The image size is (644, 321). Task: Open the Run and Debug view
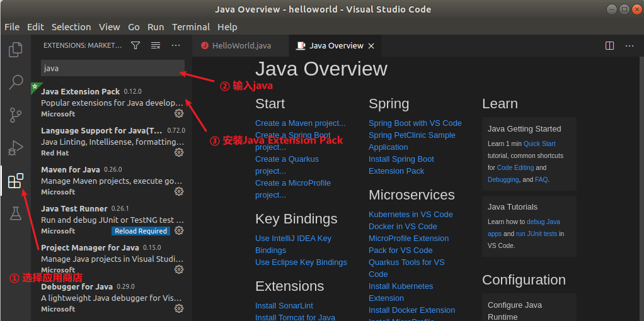(x=16, y=148)
